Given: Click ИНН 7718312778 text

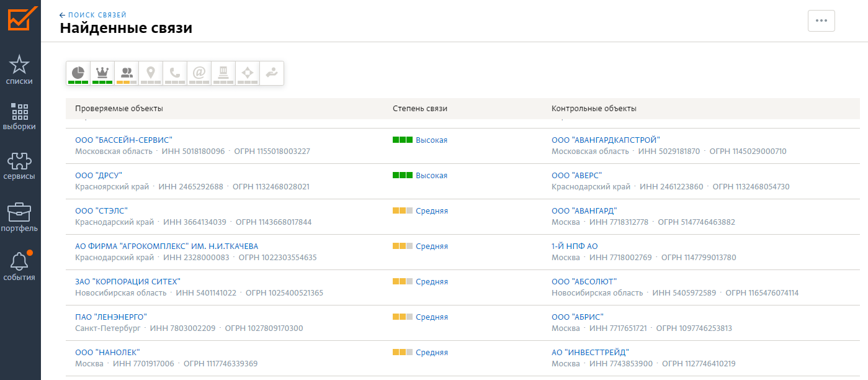Looking at the screenshot, I should point(619,222).
